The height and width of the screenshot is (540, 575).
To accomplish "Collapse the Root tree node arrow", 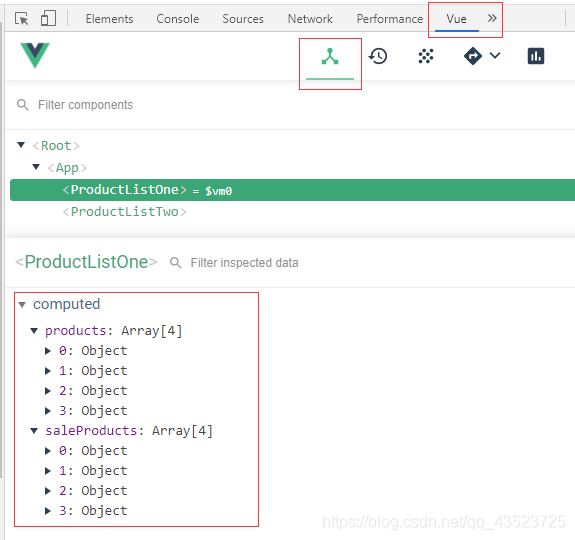I will pyautogui.click(x=21, y=145).
